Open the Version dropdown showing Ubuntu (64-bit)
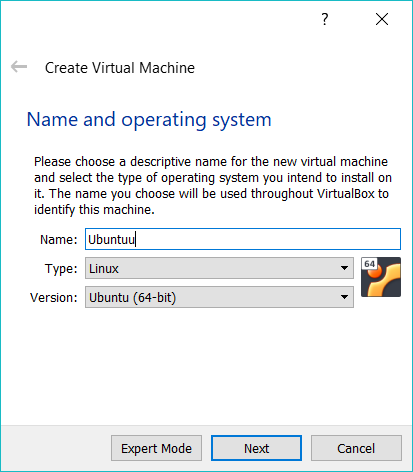This screenshot has height=472, width=413. [219, 297]
